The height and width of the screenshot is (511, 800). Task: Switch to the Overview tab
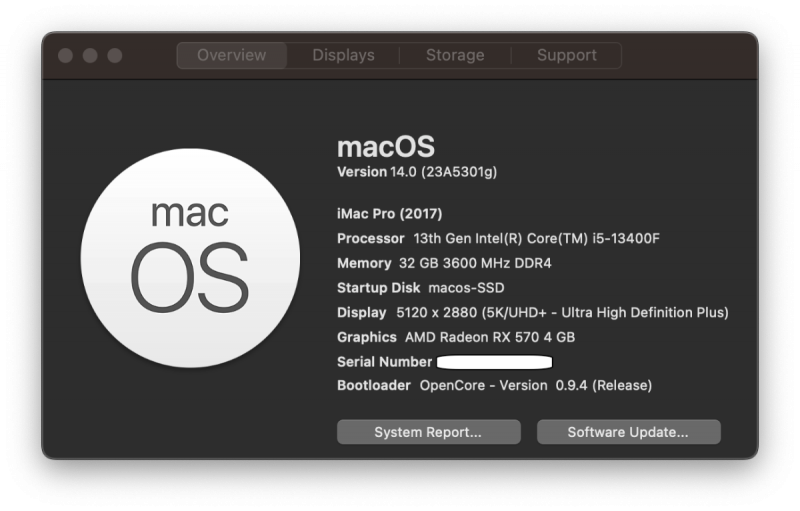pyautogui.click(x=231, y=56)
